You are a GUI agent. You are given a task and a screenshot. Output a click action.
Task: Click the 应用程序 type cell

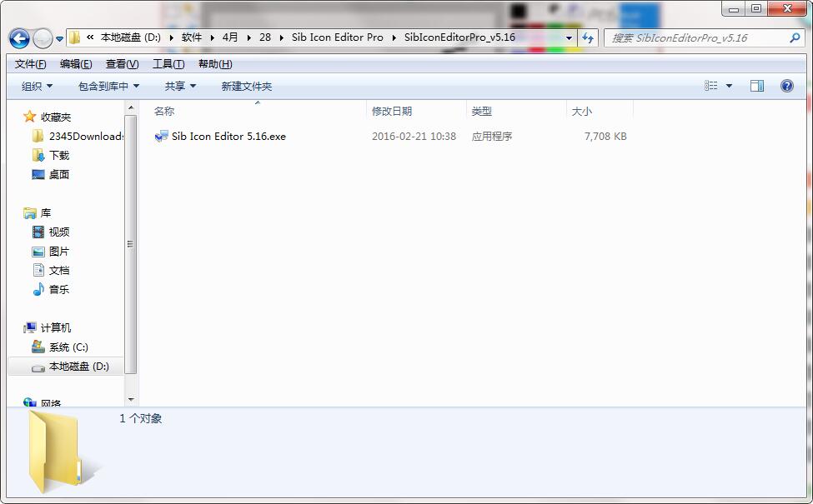[x=492, y=137]
